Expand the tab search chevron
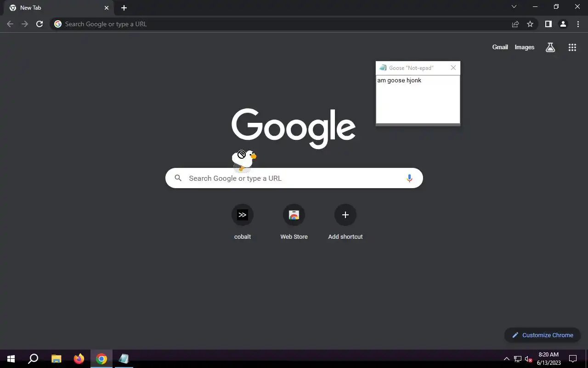The width and height of the screenshot is (588, 368). (514, 6)
